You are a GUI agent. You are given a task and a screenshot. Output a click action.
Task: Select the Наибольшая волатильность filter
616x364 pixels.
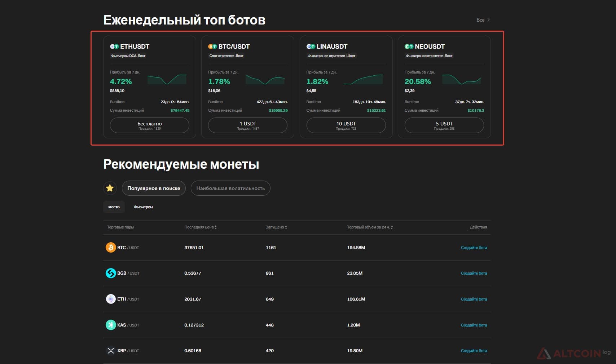point(230,188)
